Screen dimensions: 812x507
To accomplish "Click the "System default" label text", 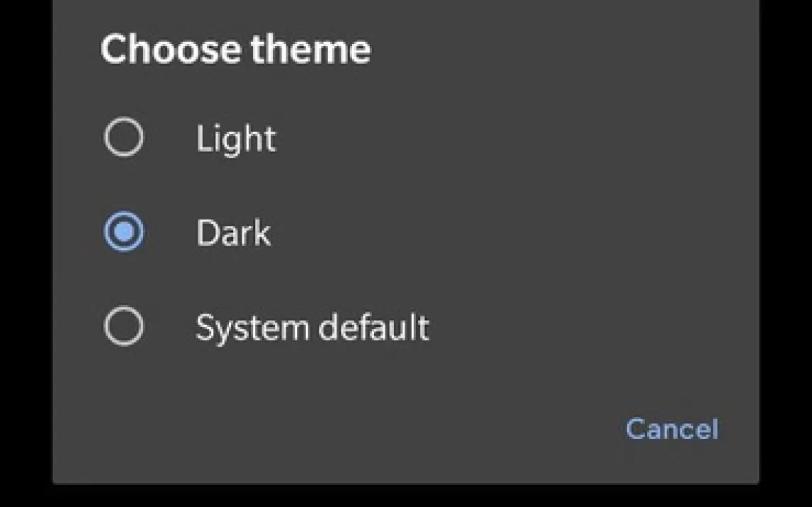I will [312, 327].
